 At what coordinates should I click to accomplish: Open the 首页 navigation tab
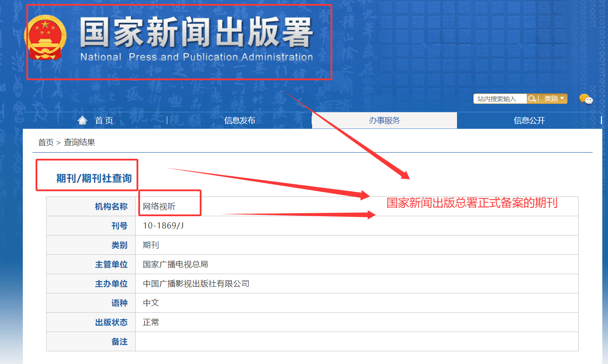[95, 121]
